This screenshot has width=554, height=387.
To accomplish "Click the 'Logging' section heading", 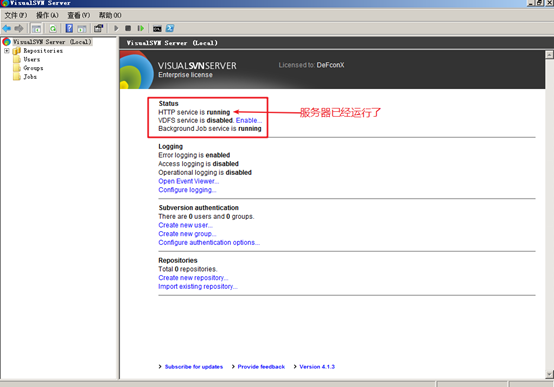I will [171, 146].
